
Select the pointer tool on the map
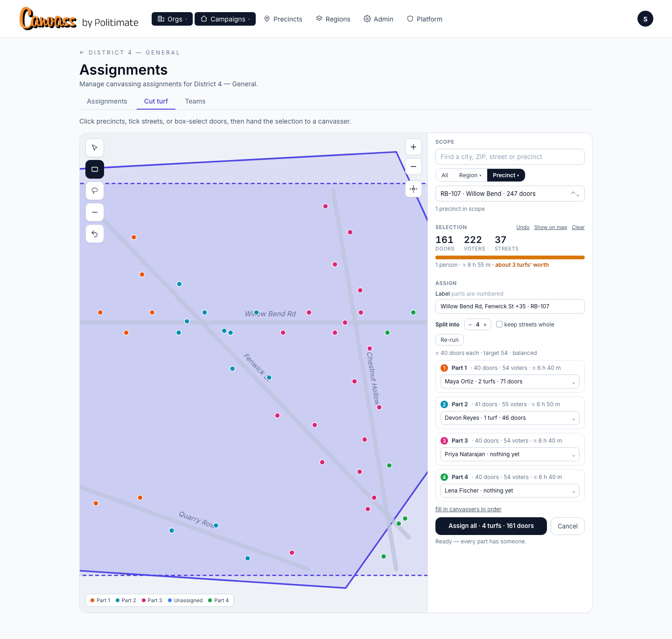[x=95, y=148]
